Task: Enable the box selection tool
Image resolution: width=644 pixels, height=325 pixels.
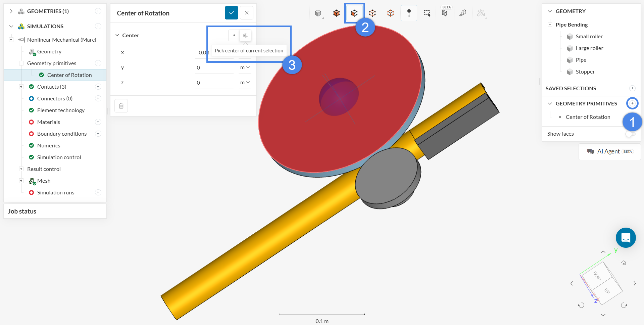Action: tap(427, 13)
